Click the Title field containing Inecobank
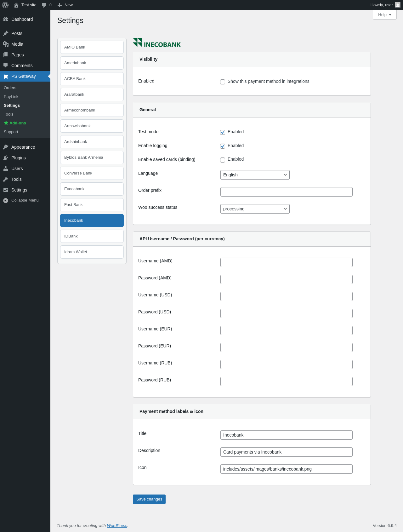 [x=287, y=435]
